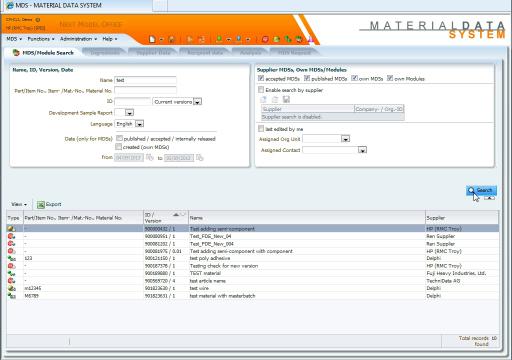
Task: Toggle the published MDSs checkbox
Action: 307,78
